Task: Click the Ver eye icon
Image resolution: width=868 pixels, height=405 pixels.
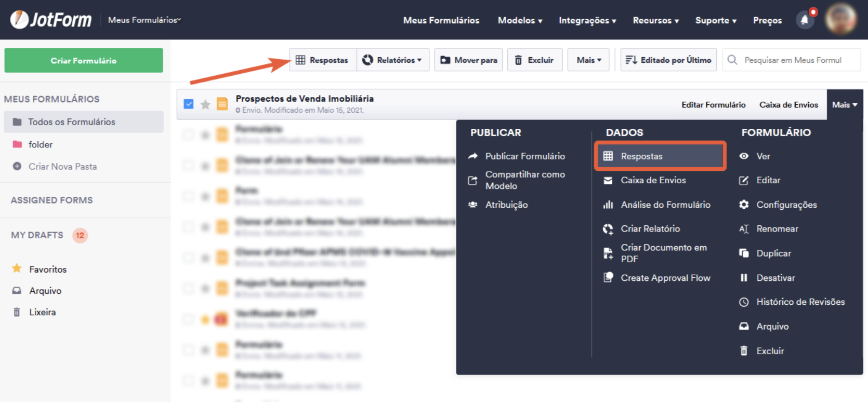Action: (x=744, y=156)
